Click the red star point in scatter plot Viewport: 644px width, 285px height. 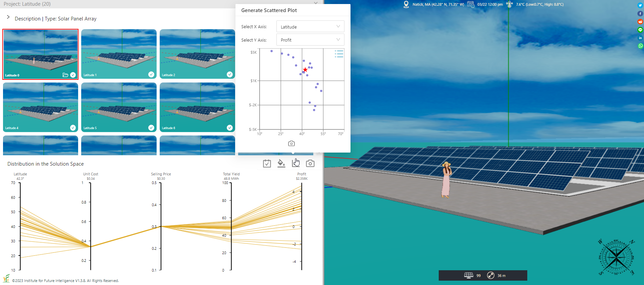[305, 70]
